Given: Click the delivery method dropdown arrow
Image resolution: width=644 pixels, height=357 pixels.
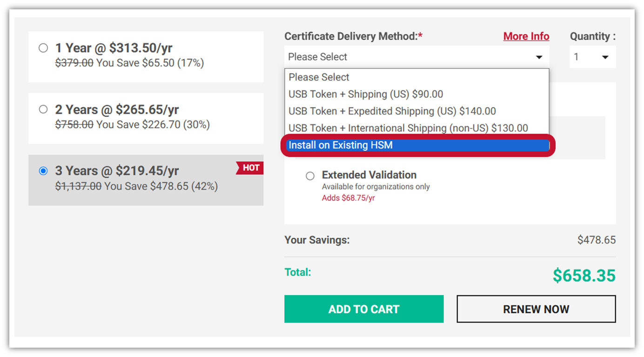Looking at the screenshot, I should coord(539,57).
